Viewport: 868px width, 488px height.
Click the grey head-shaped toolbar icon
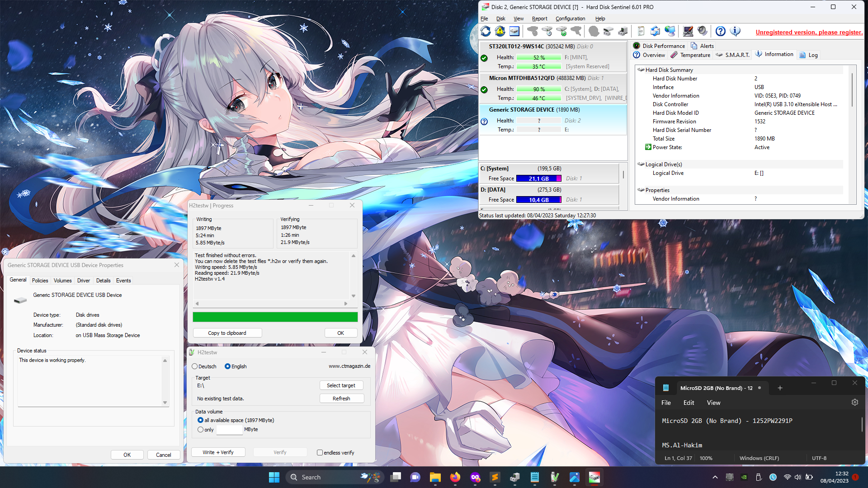tap(594, 31)
